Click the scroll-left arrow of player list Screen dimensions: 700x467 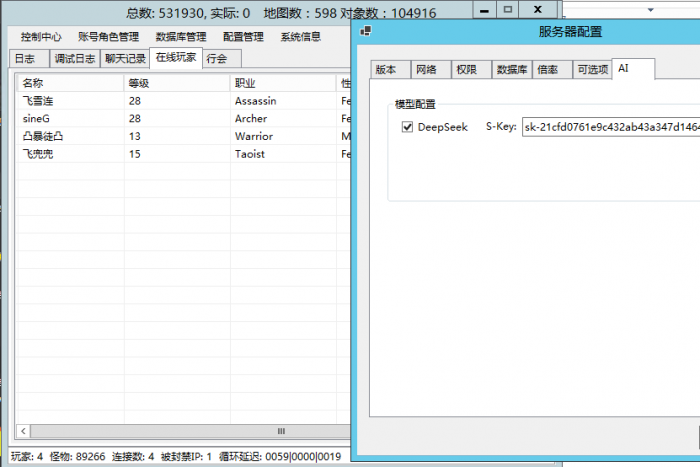click(23, 431)
